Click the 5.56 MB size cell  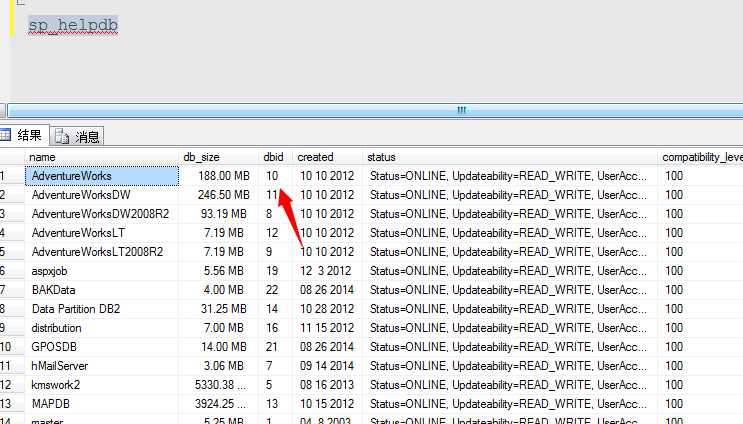219,271
